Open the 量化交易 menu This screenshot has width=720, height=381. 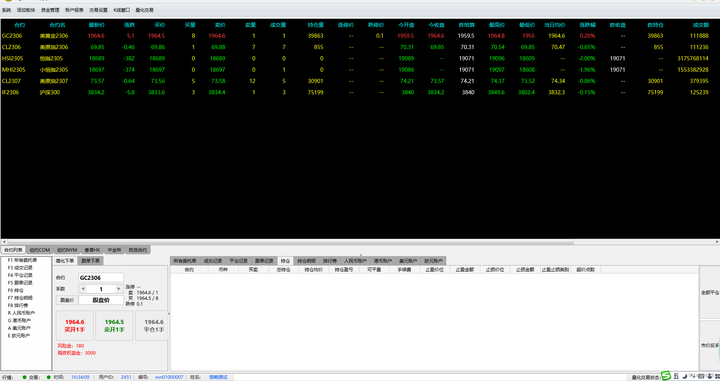coord(145,10)
